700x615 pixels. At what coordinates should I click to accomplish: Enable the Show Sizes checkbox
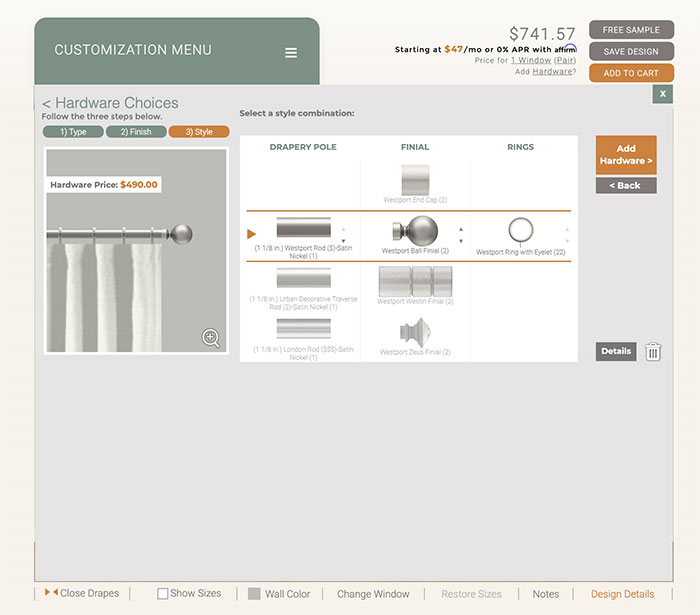point(163,594)
